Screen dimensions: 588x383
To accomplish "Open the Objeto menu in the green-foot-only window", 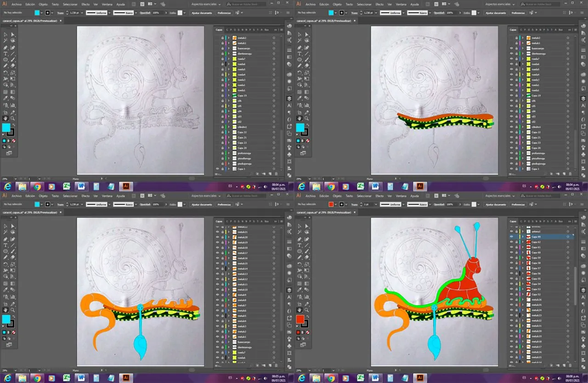I will (x=337, y=4).
